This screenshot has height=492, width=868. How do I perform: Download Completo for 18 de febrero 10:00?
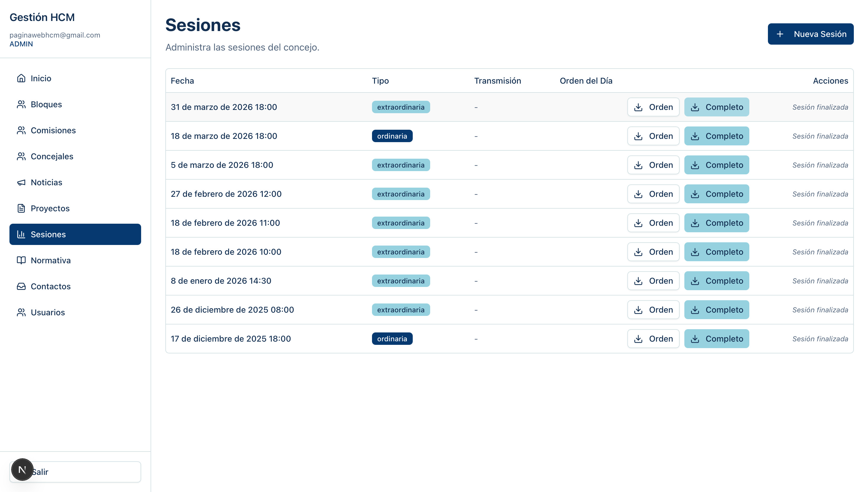[x=717, y=252]
